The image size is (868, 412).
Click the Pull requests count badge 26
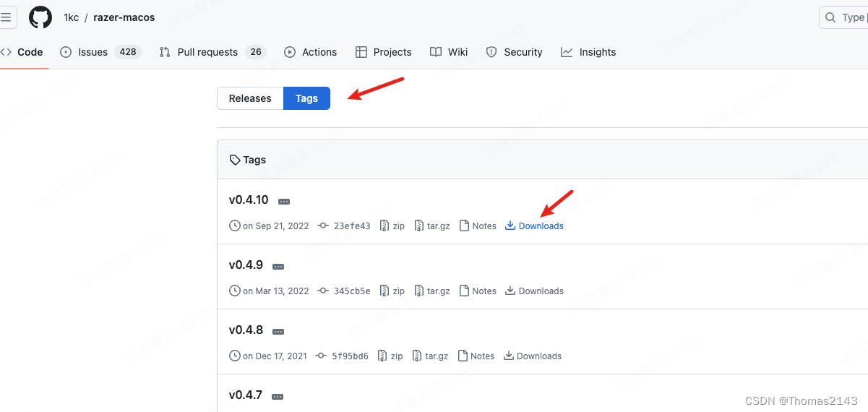click(256, 52)
